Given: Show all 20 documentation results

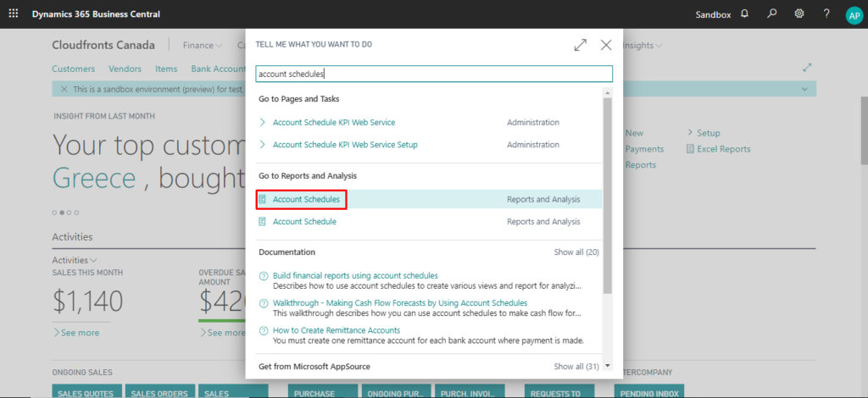Looking at the screenshot, I should tap(576, 252).
